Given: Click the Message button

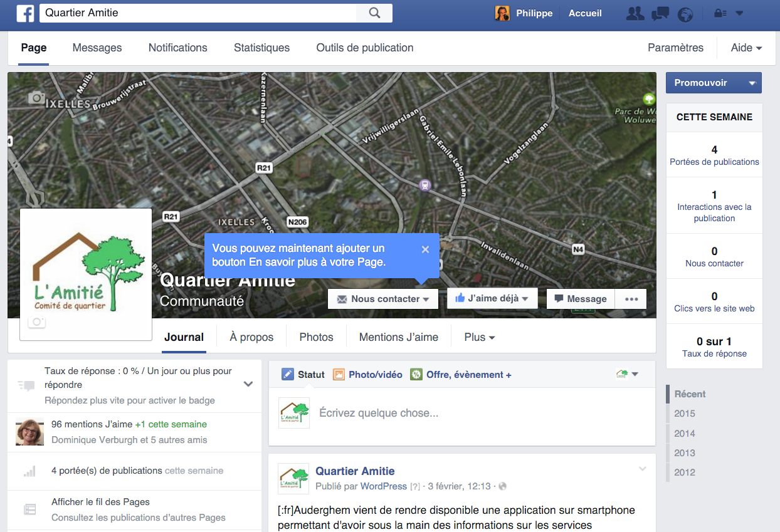Looking at the screenshot, I should pyautogui.click(x=581, y=299).
